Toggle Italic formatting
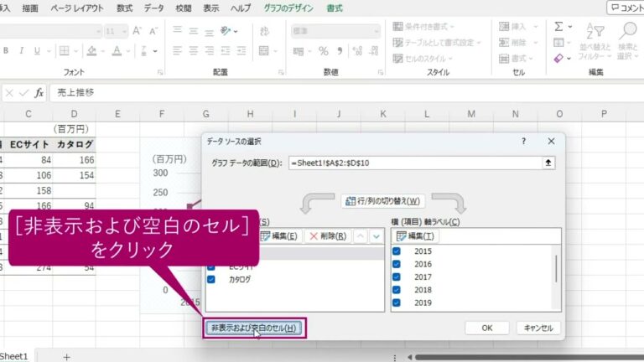The height and width of the screenshot is (362, 644). coord(21,50)
